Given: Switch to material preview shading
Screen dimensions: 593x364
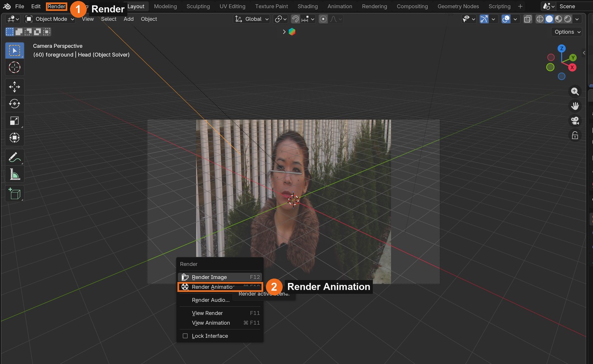Looking at the screenshot, I should point(558,19).
